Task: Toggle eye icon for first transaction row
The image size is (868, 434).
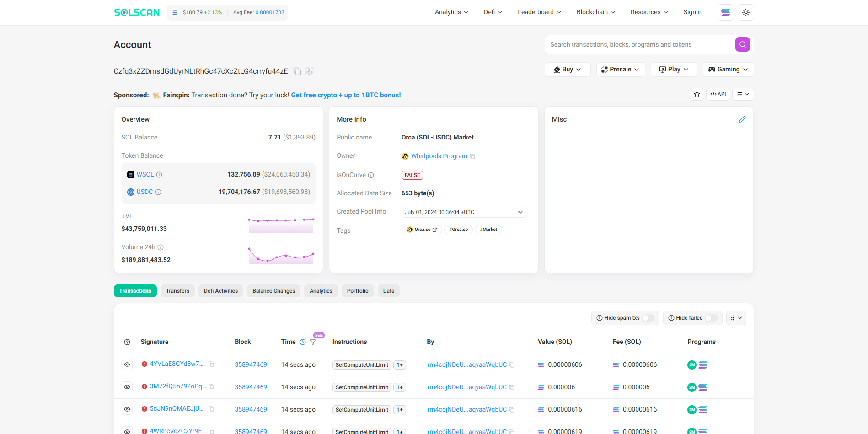Action: click(127, 364)
